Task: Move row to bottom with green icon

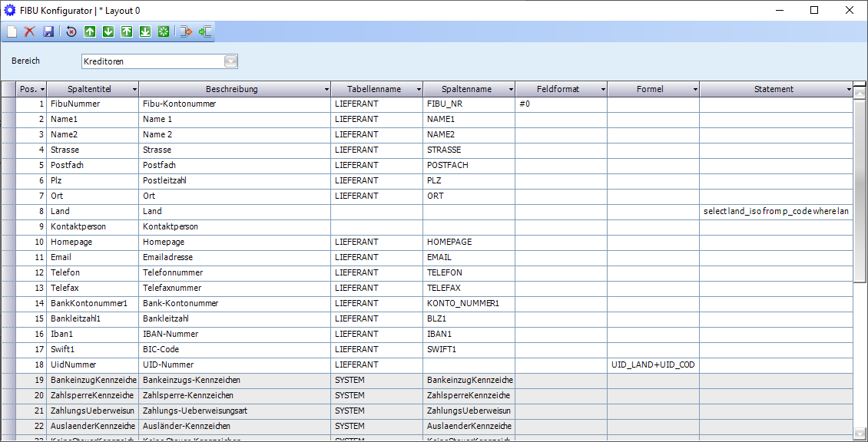Action: pos(145,31)
